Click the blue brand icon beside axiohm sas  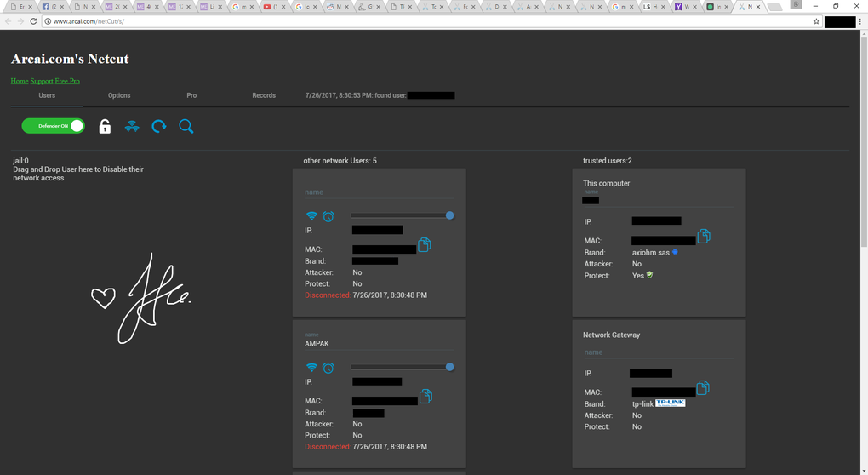coord(675,252)
